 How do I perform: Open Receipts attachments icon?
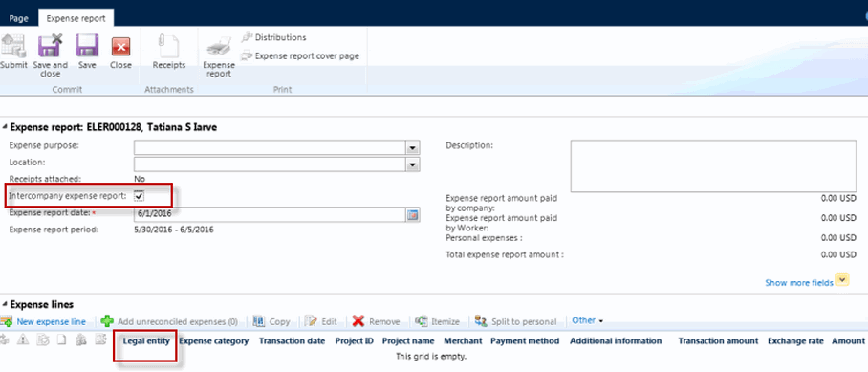[169, 46]
